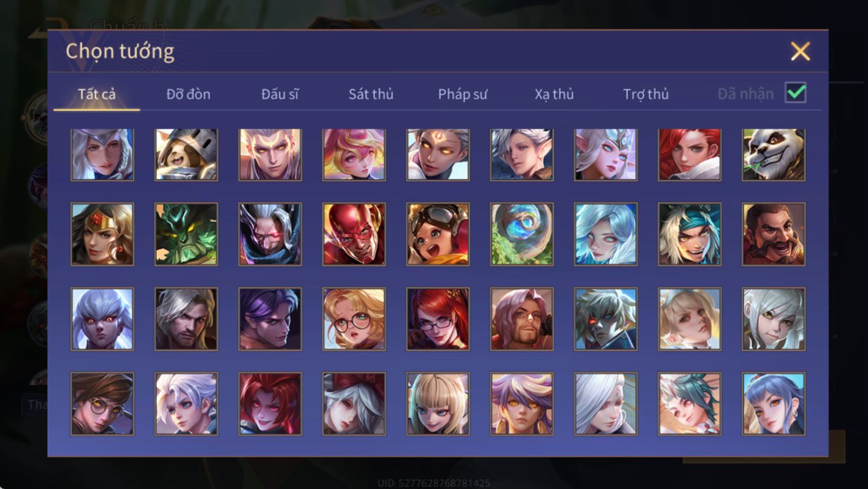The width and height of the screenshot is (868, 489).
Task: Switch to the Trợ thủ tab
Action: pyautogui.click(x=646, y=94)
